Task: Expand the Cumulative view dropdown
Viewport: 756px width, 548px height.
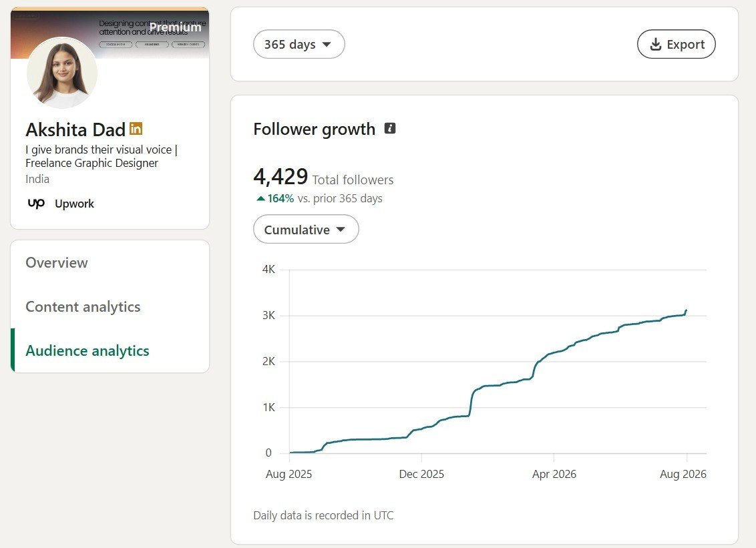Action: (306, 230)
